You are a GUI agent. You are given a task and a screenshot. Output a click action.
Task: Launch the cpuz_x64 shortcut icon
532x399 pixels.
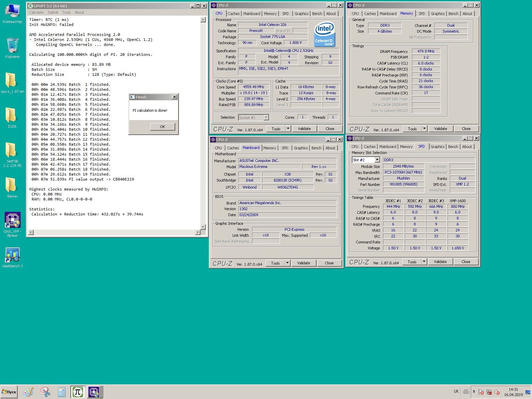coord(12,224)
